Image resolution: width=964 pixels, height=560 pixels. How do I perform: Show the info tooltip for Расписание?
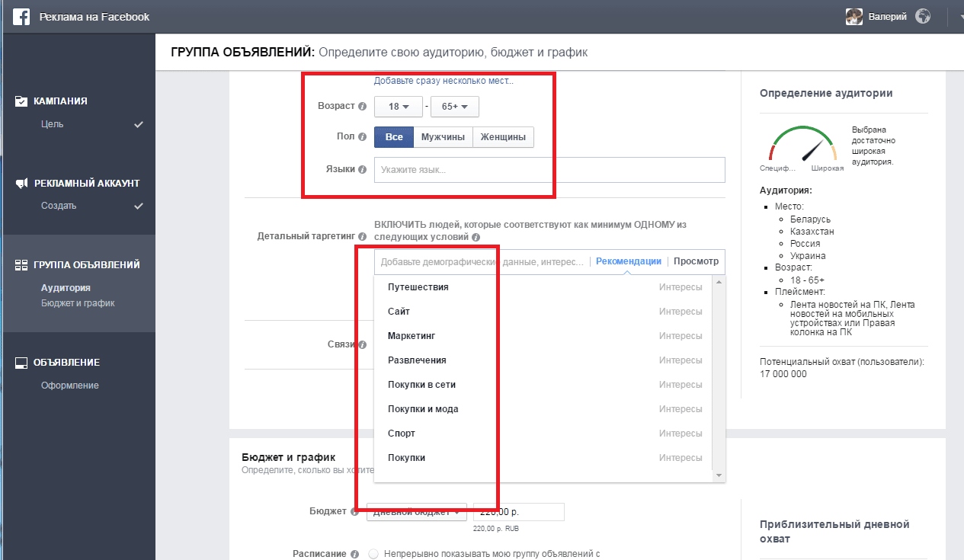pyautogui.click(x=354, y=554)
